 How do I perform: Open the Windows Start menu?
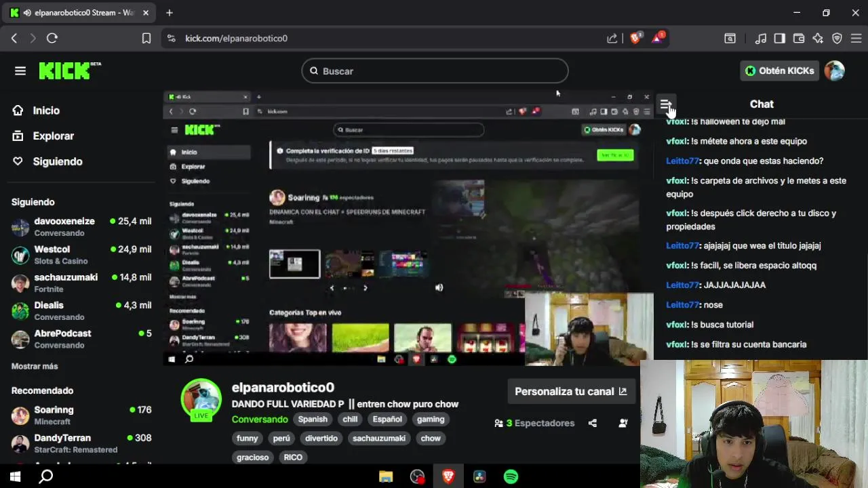(x=15, y=477)
